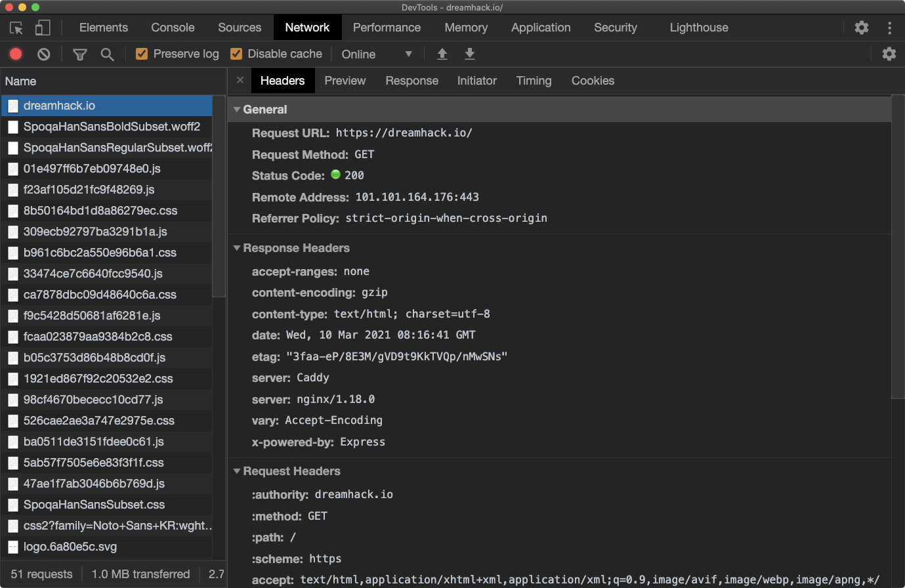Clear the network log

pyautogui.click(x=43, y=54)
